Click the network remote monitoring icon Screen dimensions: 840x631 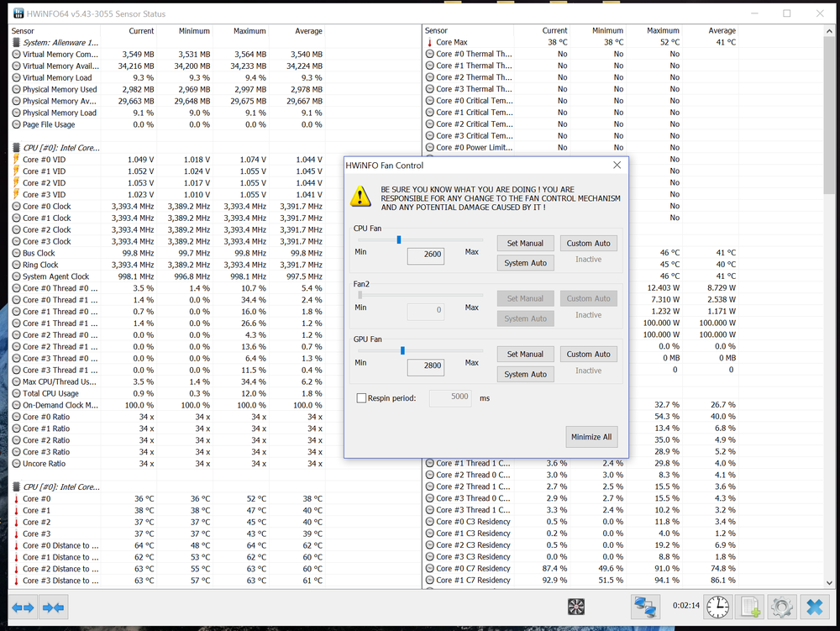pos(645,606)
